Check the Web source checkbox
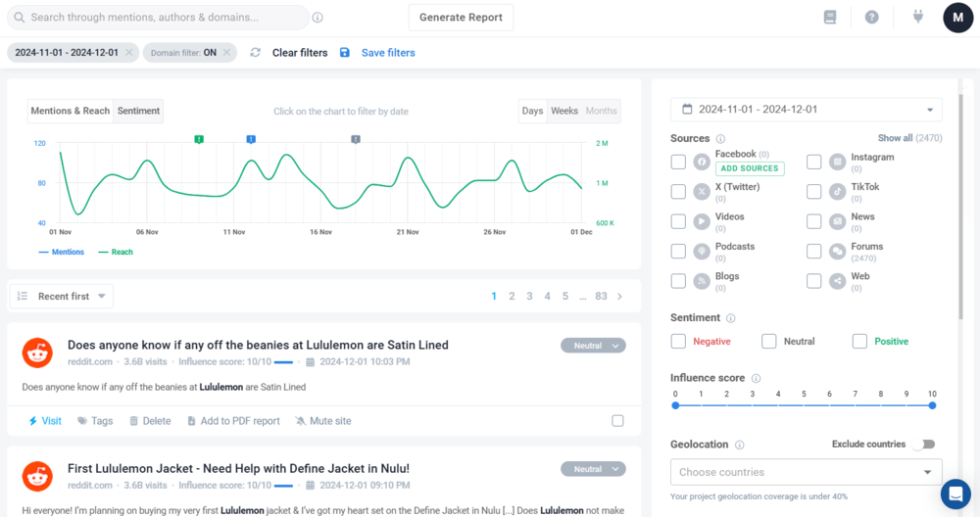 813,281
